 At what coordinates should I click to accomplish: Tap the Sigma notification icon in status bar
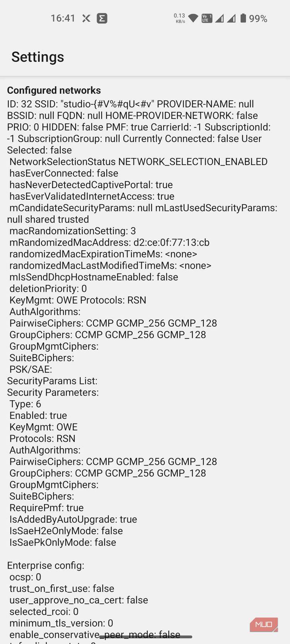click(101, 18)
